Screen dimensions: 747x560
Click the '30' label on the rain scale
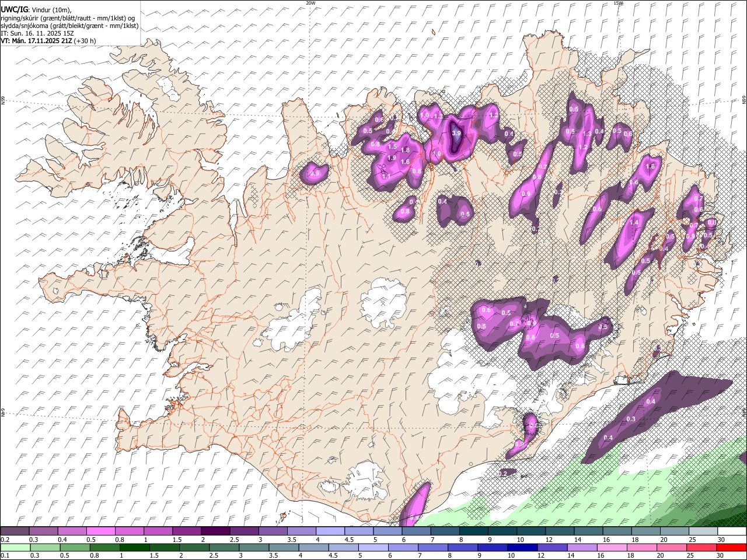[x=721, y=556]
